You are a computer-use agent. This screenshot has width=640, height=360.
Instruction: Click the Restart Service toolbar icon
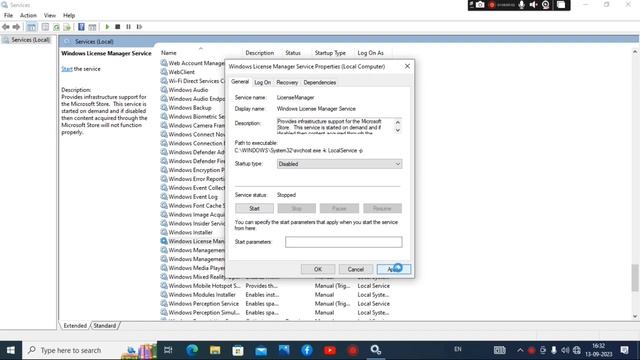tap(139, 27)
